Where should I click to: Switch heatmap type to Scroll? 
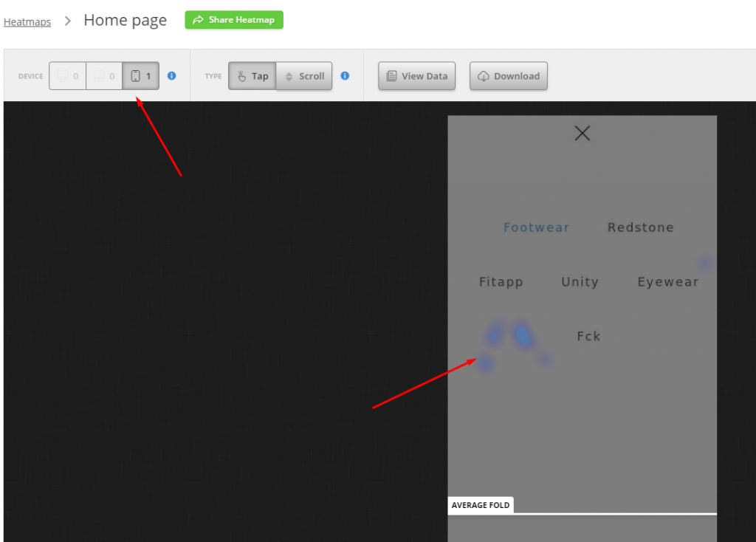pos(304,76)
